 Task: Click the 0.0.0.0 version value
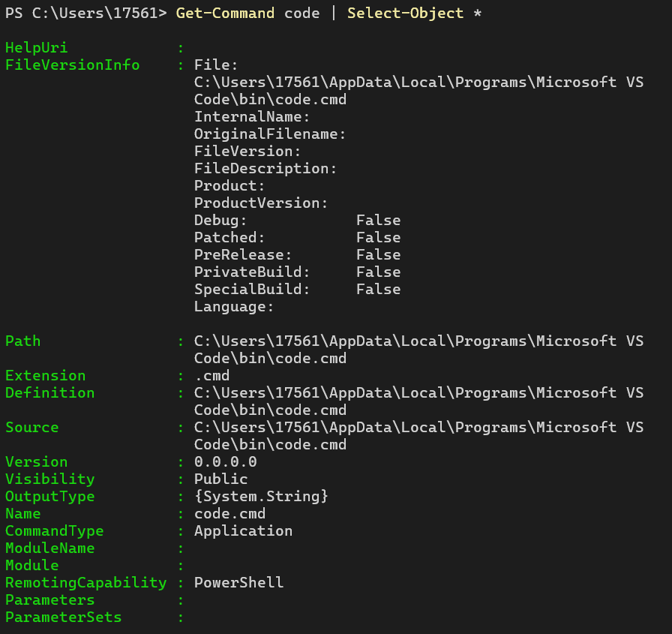[225, 462]
